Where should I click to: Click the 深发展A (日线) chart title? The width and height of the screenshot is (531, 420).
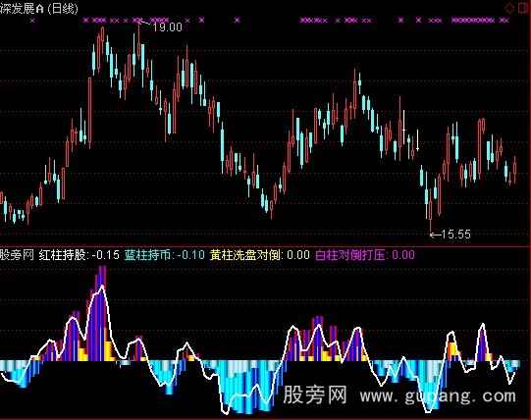[x=39, y=8]
